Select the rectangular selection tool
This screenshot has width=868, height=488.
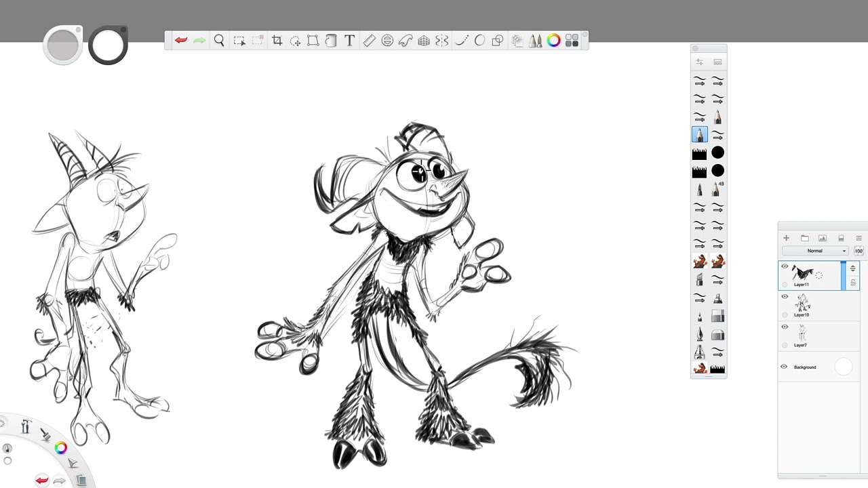239,41
